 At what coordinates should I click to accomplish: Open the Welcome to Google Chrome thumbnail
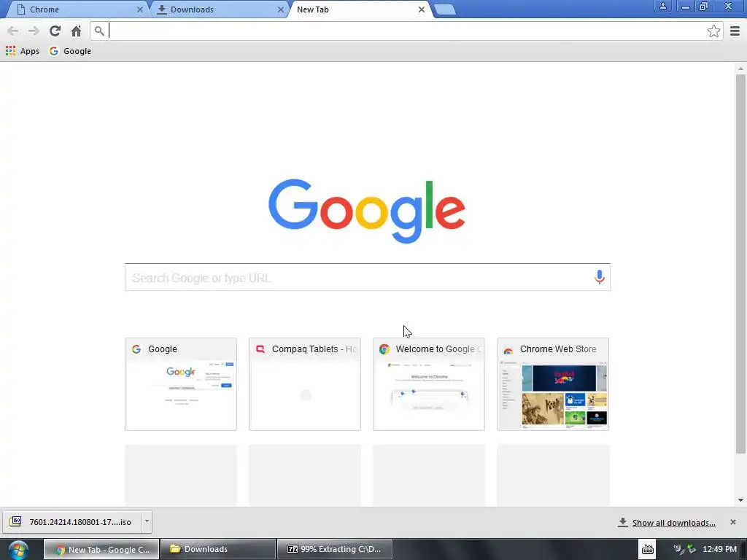429,384
